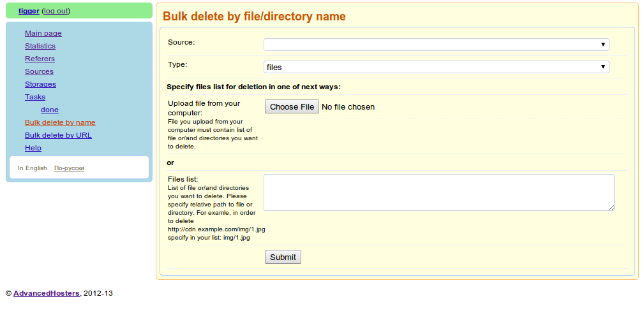The width and height of the screenshot is (644, 311).
Task: Open the Source dropdown
Action: click(x=436, y=45)
